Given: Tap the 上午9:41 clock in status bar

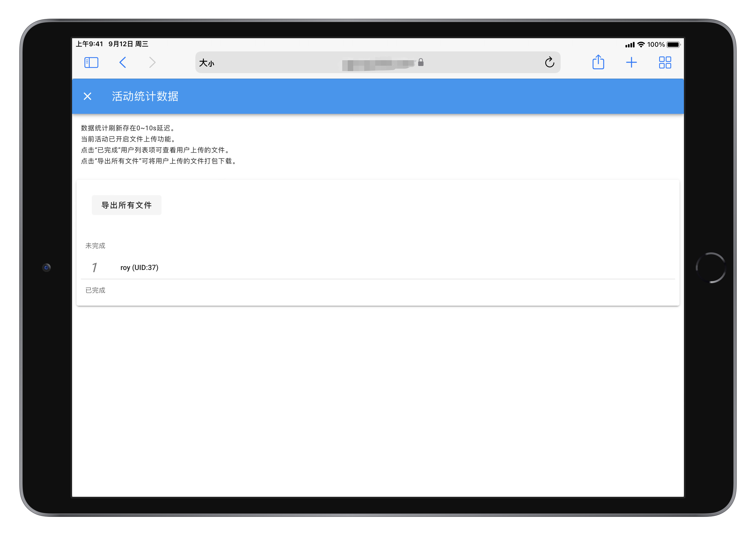Looking at the screenshot, I should [90, 44].
